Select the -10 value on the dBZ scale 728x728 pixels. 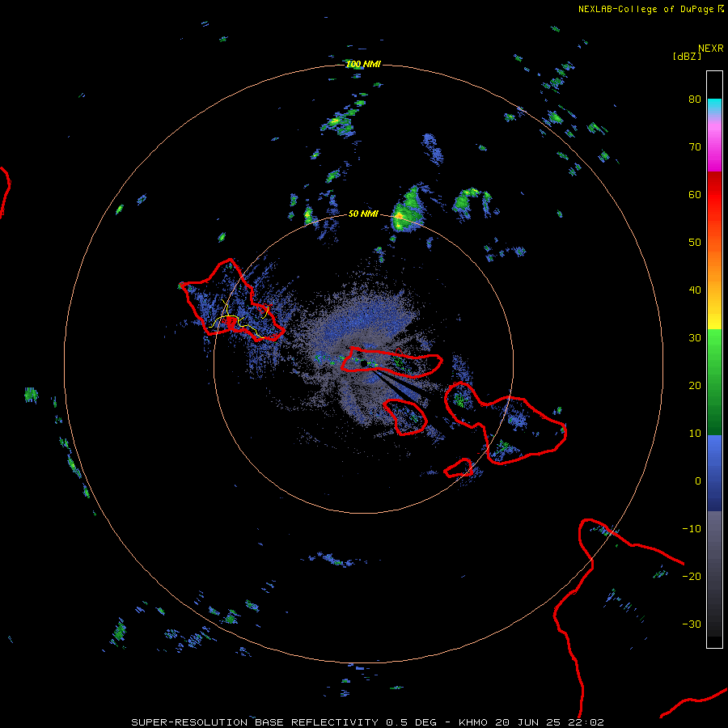(x=692, y=529)
